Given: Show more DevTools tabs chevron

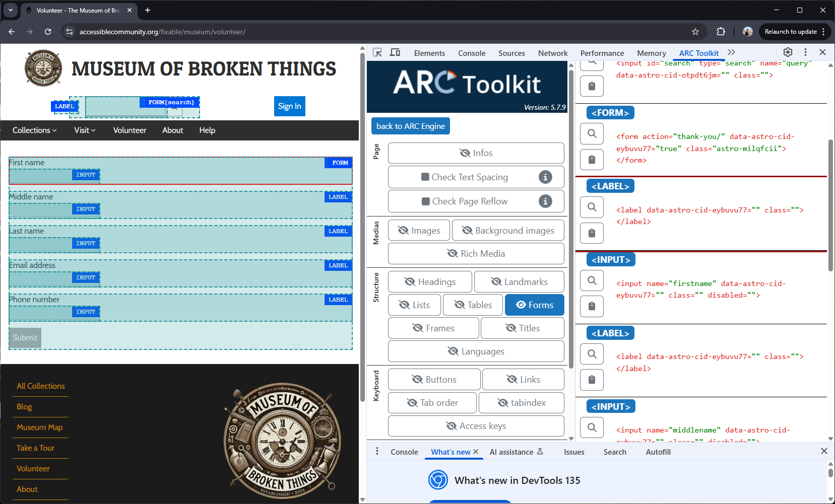Looking at the screenshot, I should [x=732, y=52].
